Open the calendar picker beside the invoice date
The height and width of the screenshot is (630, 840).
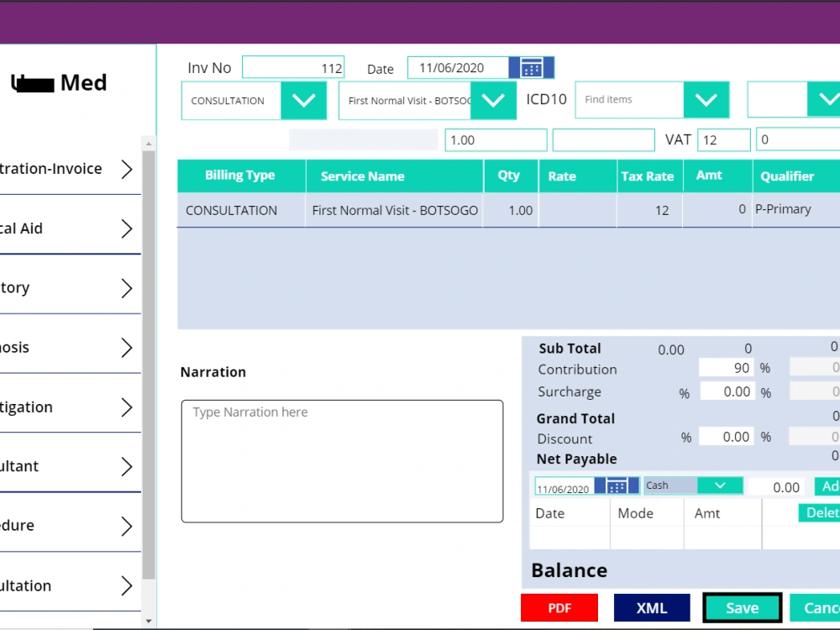533,67
